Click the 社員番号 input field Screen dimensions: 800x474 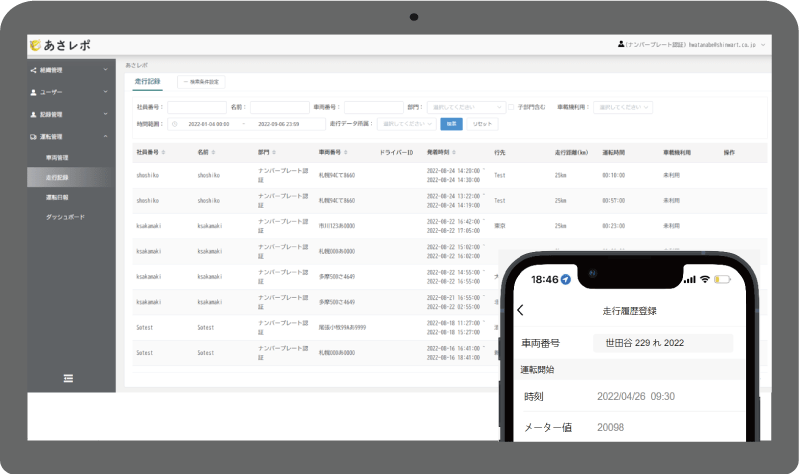[197, 107]
